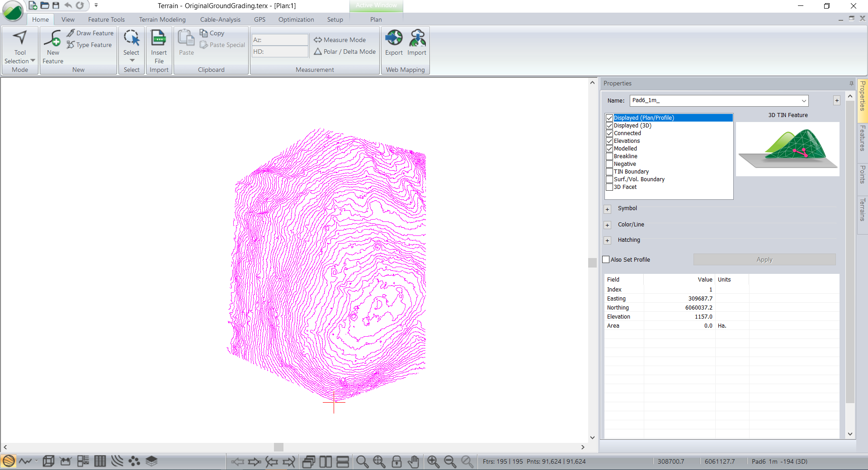Click the redo arrow in quick access
Image resolution: width=868 pixels, height=470 pixels.
click(x=80, y=5)
